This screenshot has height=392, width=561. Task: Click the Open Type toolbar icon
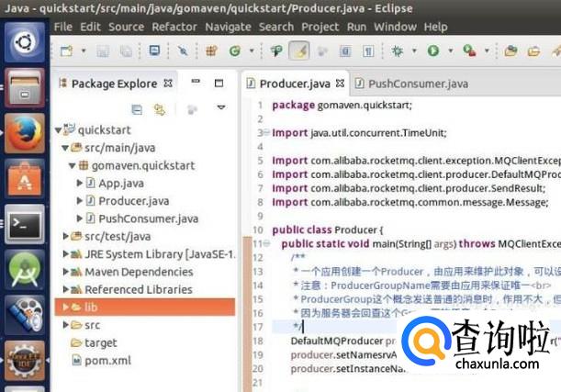[x=276, y=51]
